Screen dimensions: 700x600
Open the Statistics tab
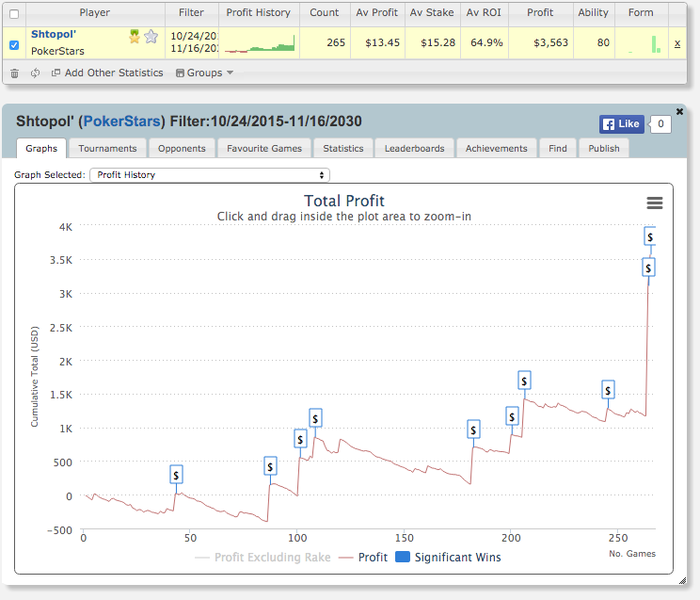[343, 148]
